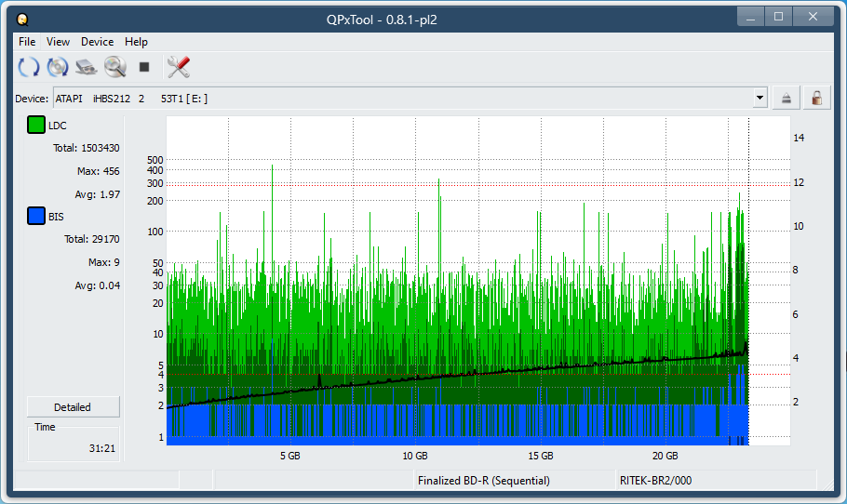847x504 pixels.
Task: Click the BIS Total: 29170 value
Action: pos(92,239)
